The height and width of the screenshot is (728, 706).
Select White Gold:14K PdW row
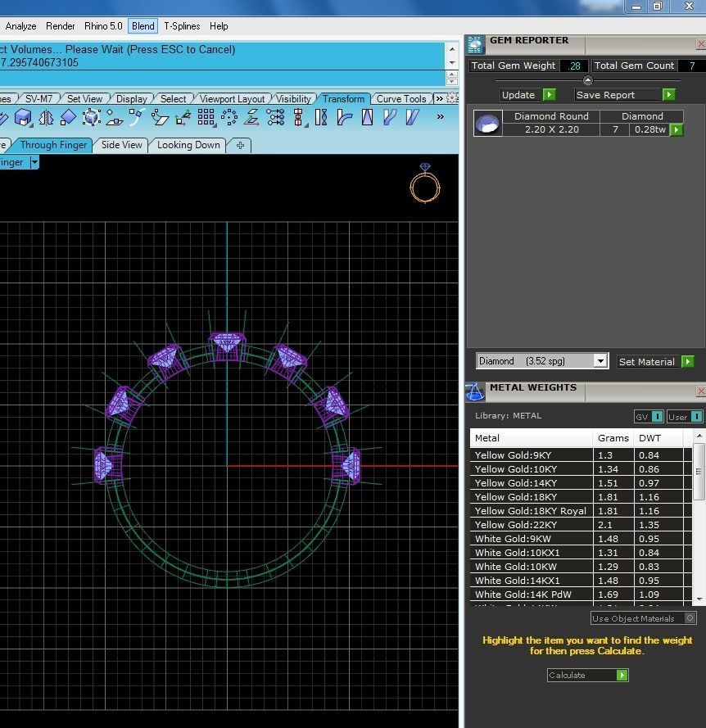coord(581,595)
